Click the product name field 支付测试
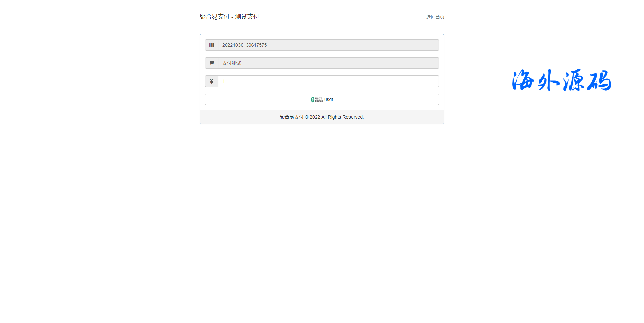The height and width of the screenshot is (323, 644). (x=328, y=63)
